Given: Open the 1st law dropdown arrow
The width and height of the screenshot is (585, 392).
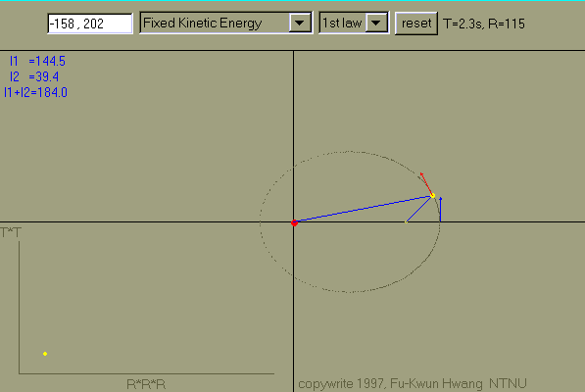Looking at the screenshot, I should point(376,24).
